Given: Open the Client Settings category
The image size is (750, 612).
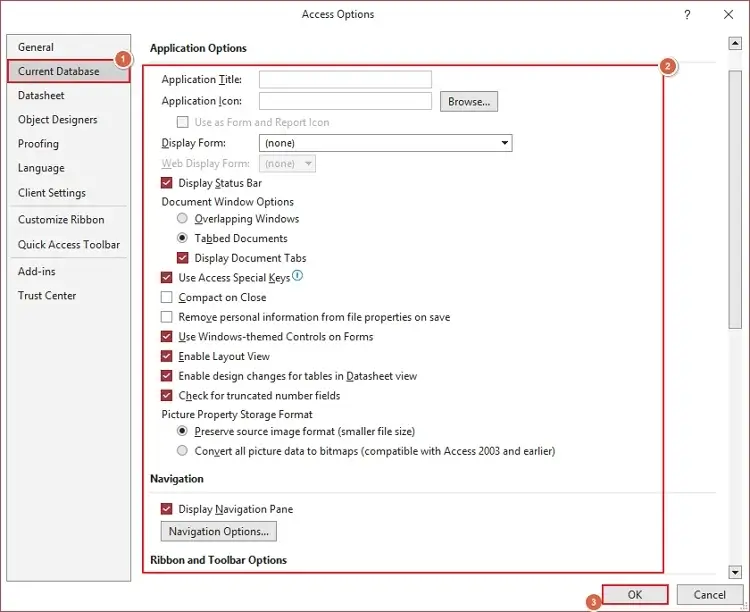Looking at the screenshot, I should 69,192.
